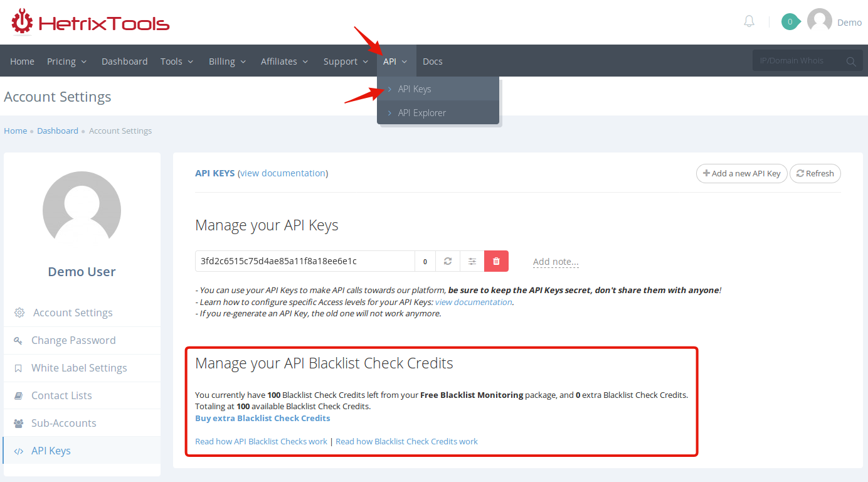This screenshot has height=482, width=868.
Task: Click Add a new API Key button
Action: pos(741,173)
